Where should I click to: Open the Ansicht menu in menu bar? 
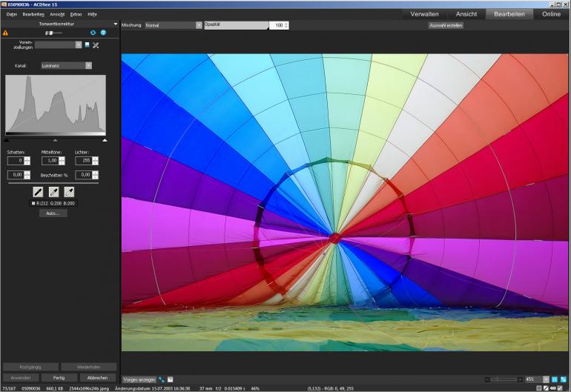(57, 14)
